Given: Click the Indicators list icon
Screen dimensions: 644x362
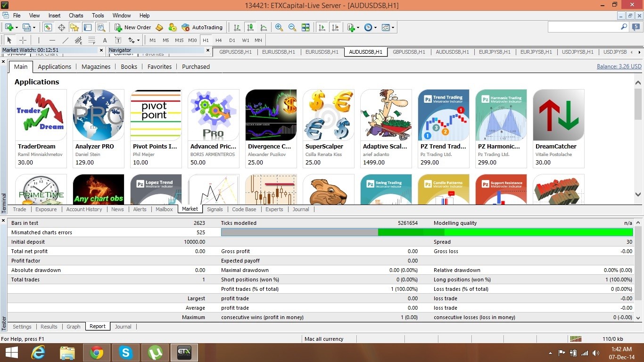Looking at the screenshot, I should pos(351,27).
